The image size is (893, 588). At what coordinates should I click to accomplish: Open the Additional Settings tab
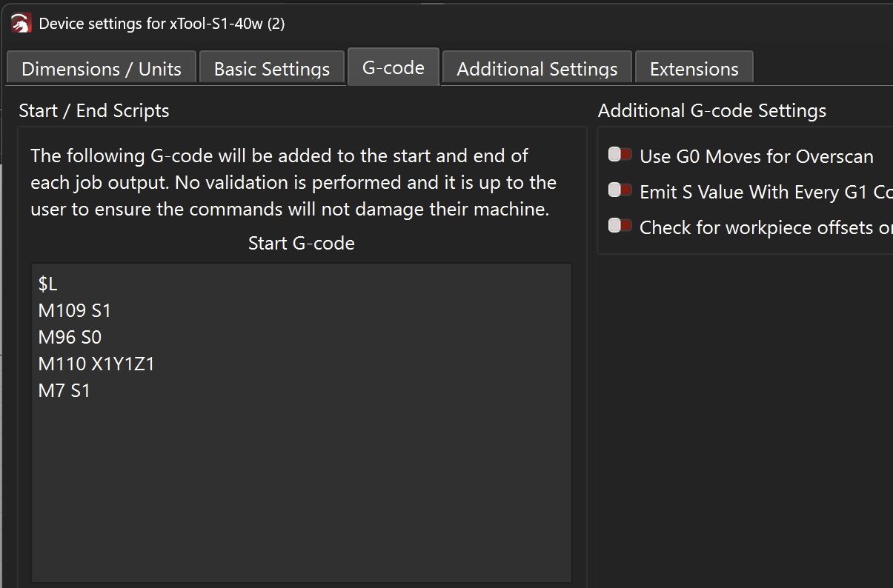pos(537,69)
